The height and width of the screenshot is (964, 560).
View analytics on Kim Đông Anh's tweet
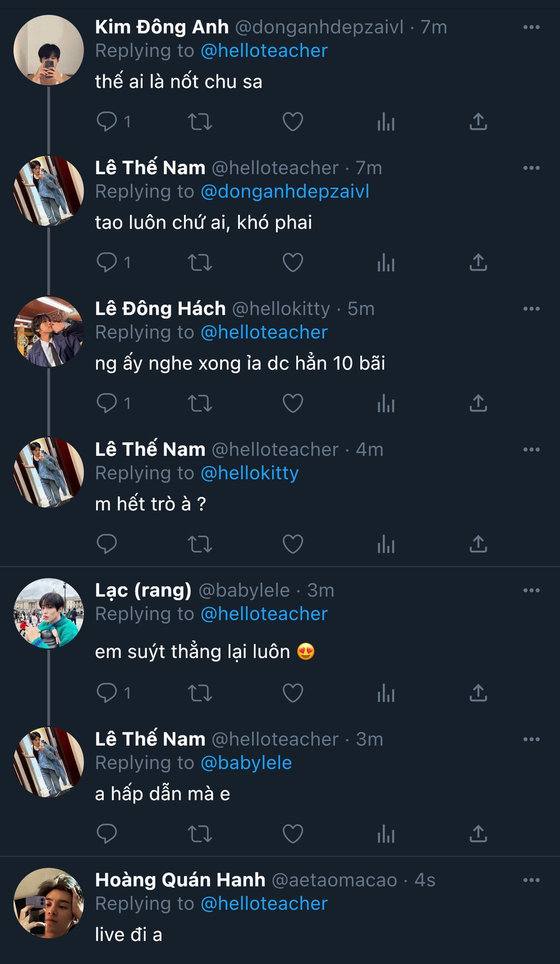click(x=386, y=122)
